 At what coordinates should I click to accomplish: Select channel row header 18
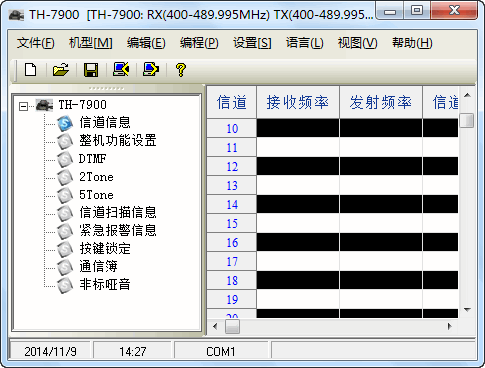[x=232, y=280]
